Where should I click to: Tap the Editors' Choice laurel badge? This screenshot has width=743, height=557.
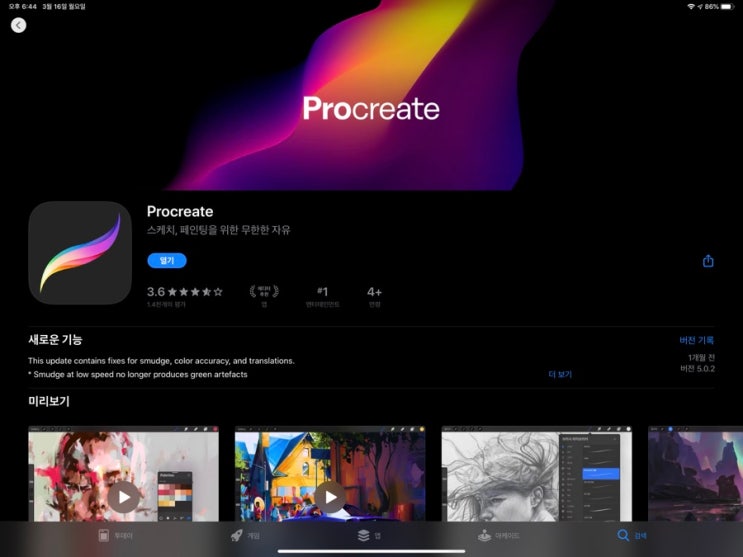tap(264, 295)
